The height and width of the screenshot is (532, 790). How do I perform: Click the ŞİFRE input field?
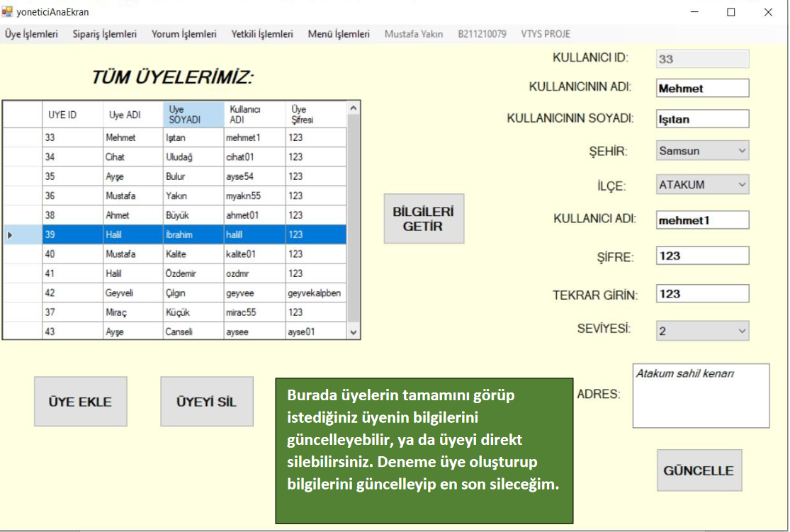(x=702, y=256)
